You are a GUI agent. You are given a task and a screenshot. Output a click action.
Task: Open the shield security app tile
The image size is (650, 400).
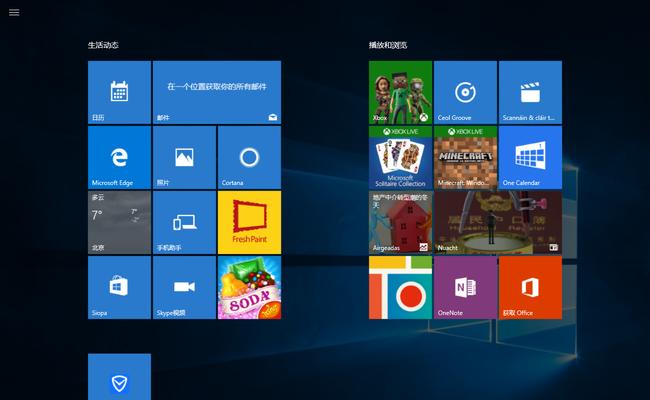point(119,377)
